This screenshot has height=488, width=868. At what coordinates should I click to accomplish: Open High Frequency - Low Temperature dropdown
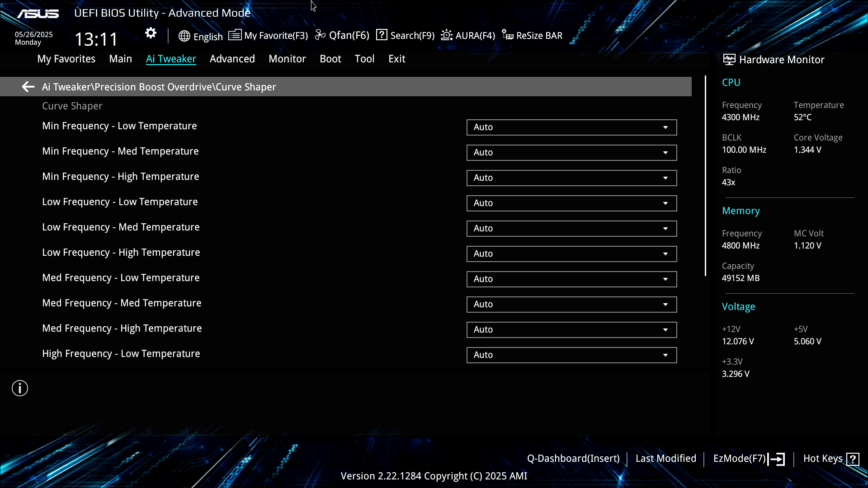pos(571,355)
